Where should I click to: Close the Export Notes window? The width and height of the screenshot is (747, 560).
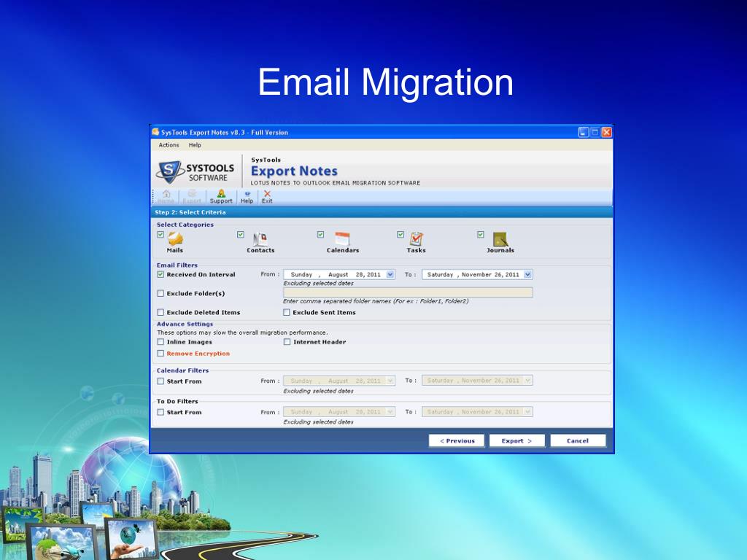tap(606, 132)
